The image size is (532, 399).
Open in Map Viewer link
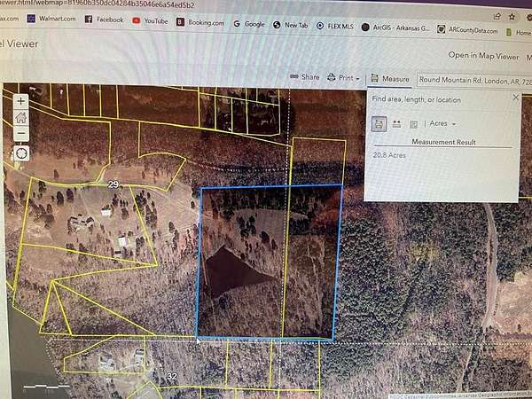point(483,55)
